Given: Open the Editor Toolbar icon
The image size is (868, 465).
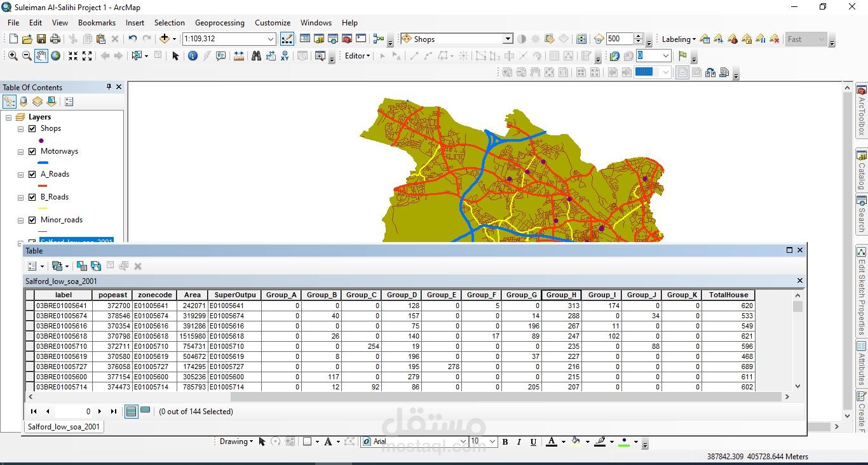Looking at the screenshot, I should (287, 39).
